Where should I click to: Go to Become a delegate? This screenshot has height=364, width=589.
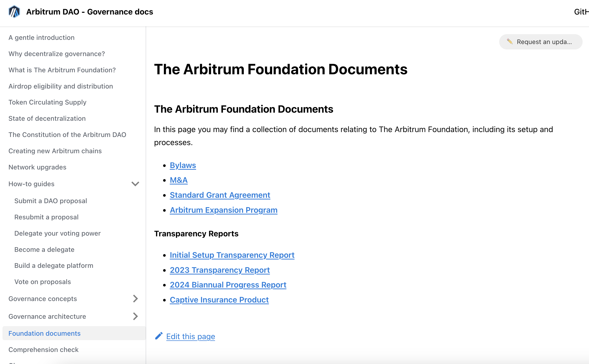pos(45,250)
